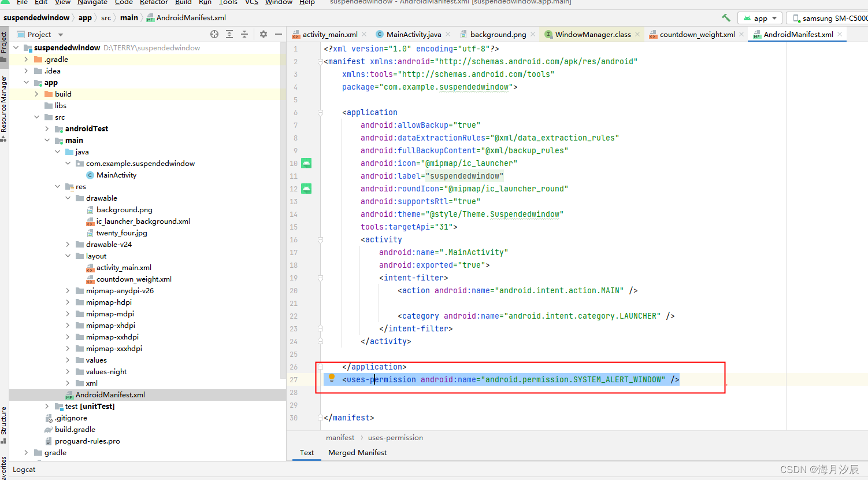Click the 'uses-permission' XML breadcrumb
This screenshot has height=480, width=868.
coord(395,438)
